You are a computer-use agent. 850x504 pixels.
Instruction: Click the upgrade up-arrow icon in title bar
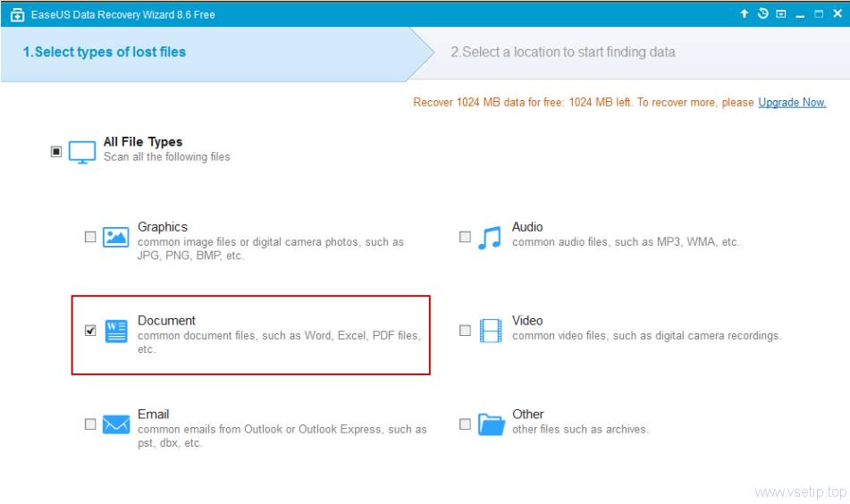[745, 13]
